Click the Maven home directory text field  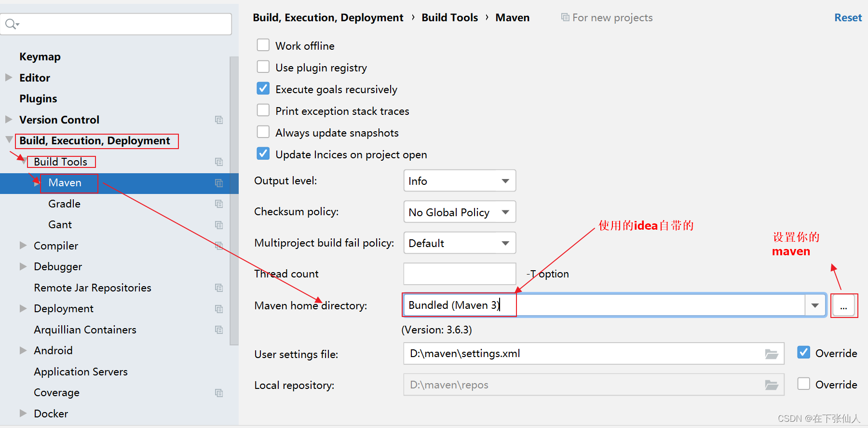pyautogui.click(x=604, y=305)
